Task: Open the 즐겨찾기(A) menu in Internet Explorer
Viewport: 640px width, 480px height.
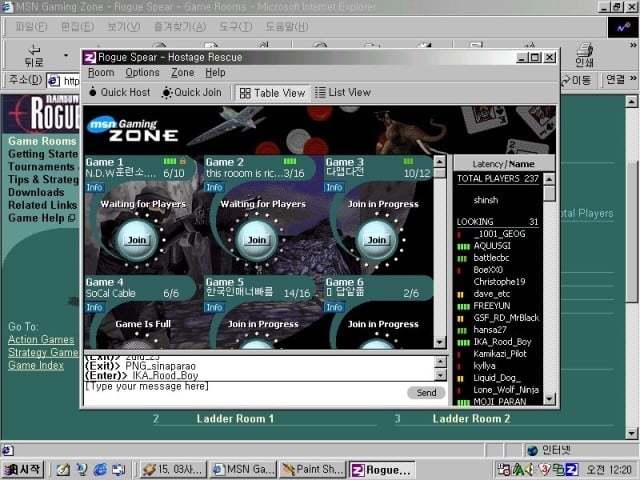Action: pyautogui.click(x=180, y=27)
